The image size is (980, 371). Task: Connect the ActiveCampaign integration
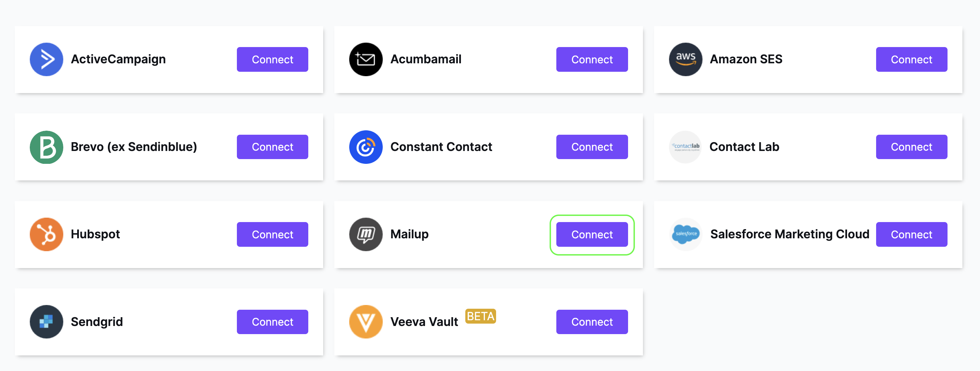pos(272,59)
